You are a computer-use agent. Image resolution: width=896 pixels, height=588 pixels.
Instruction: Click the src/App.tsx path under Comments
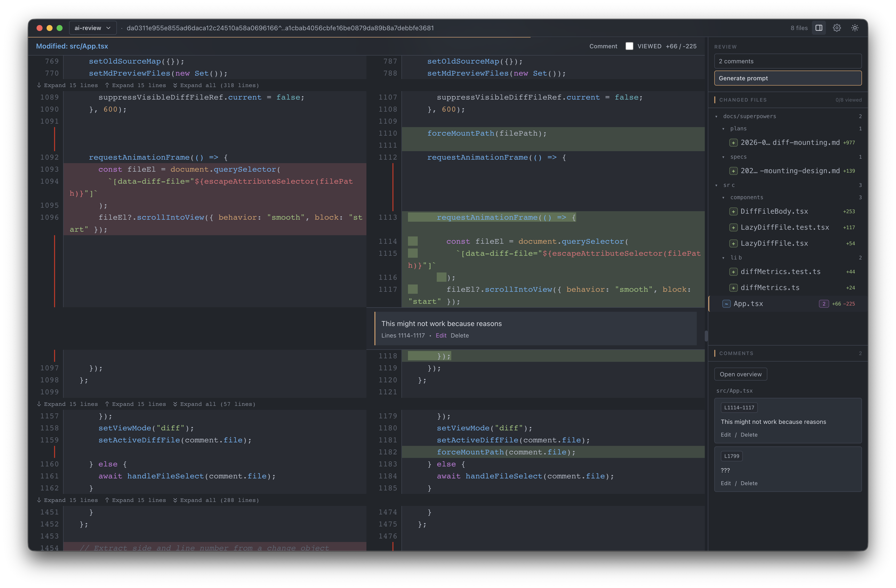pyautogui.click(x=734, y=391)
